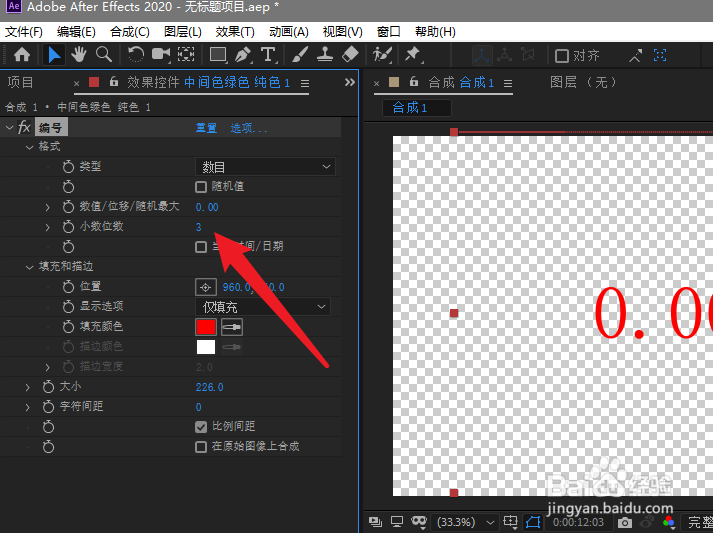
Task: Expand the 大小 property
Action: [x=27, y=387]
